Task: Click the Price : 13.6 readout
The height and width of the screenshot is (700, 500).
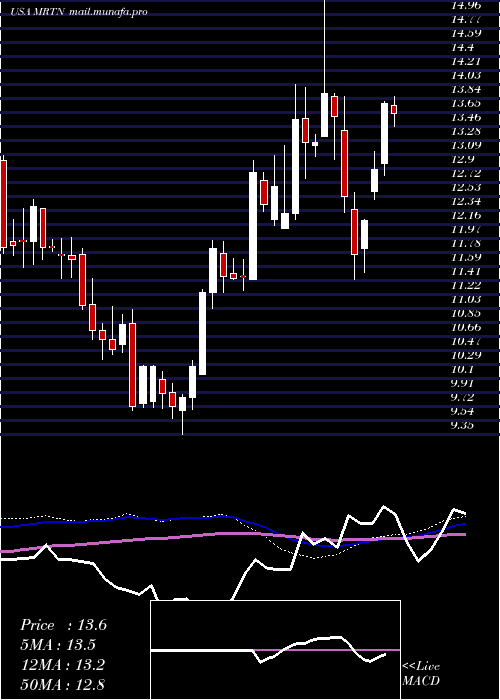Action: point(63,625)
